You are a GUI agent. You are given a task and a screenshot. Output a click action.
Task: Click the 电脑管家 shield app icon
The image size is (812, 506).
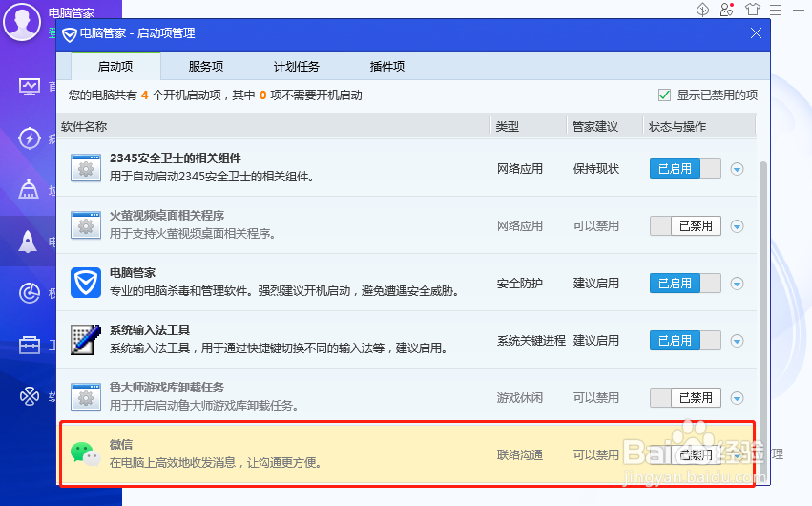click(x=86, y=283)
